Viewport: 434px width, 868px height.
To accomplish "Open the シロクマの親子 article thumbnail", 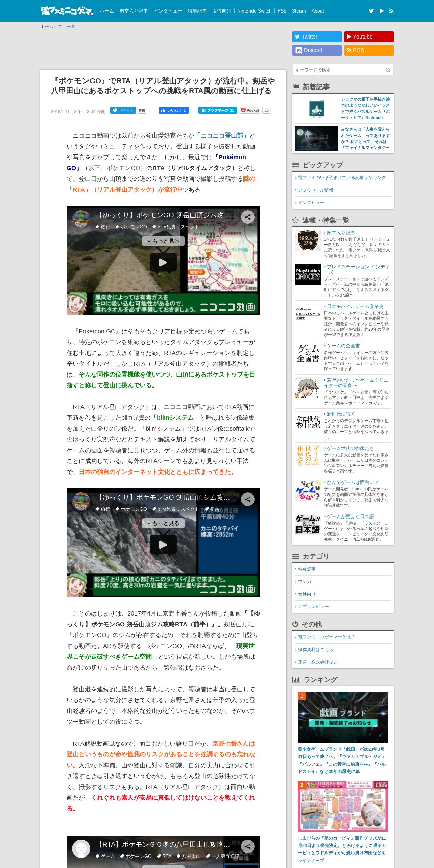I will tap(317, 108).
